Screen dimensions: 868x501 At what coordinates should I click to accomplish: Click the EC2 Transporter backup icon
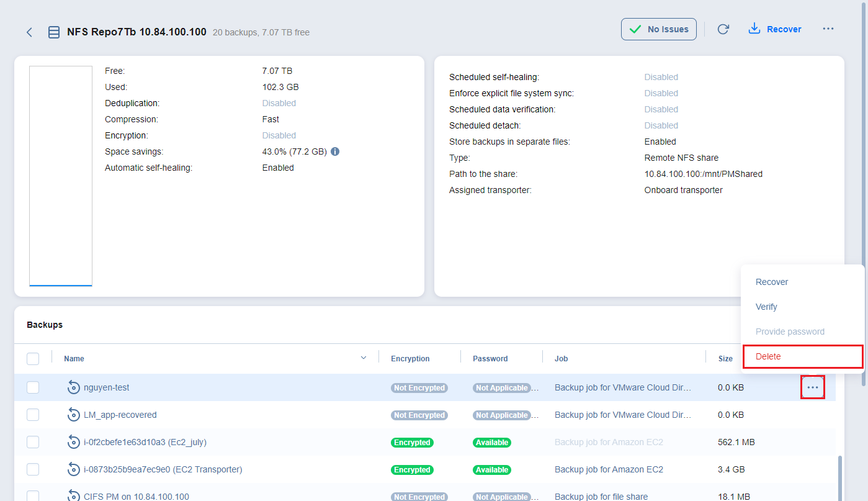(x=74, y=469)
